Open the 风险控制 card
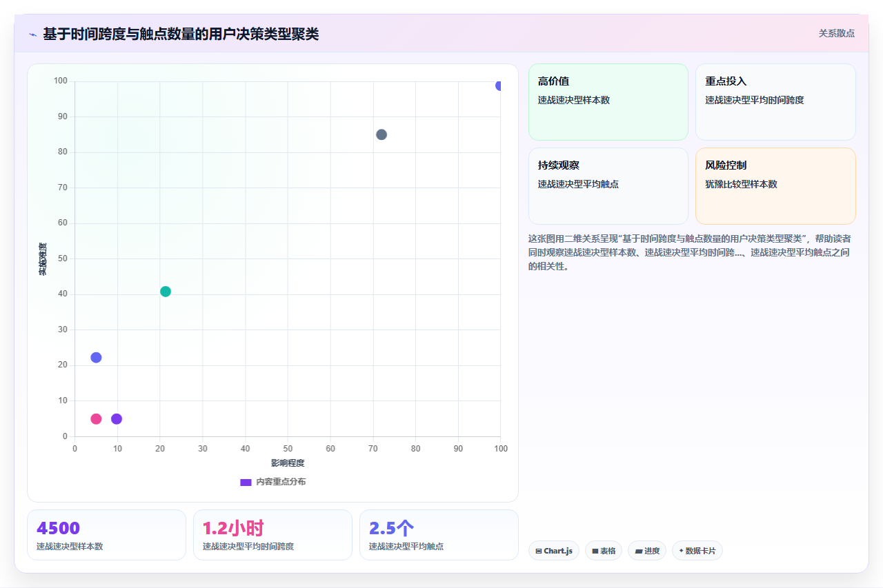 [x=775, y=186]
